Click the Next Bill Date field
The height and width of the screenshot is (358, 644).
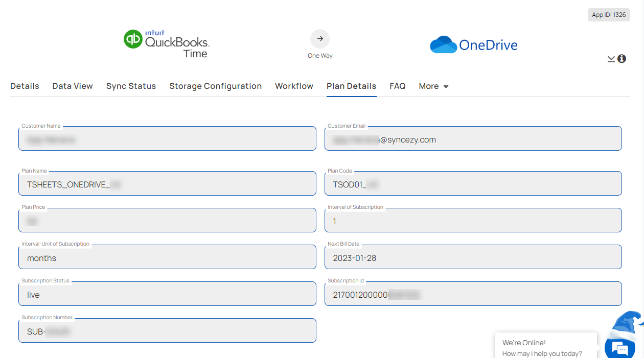[473, 257]
